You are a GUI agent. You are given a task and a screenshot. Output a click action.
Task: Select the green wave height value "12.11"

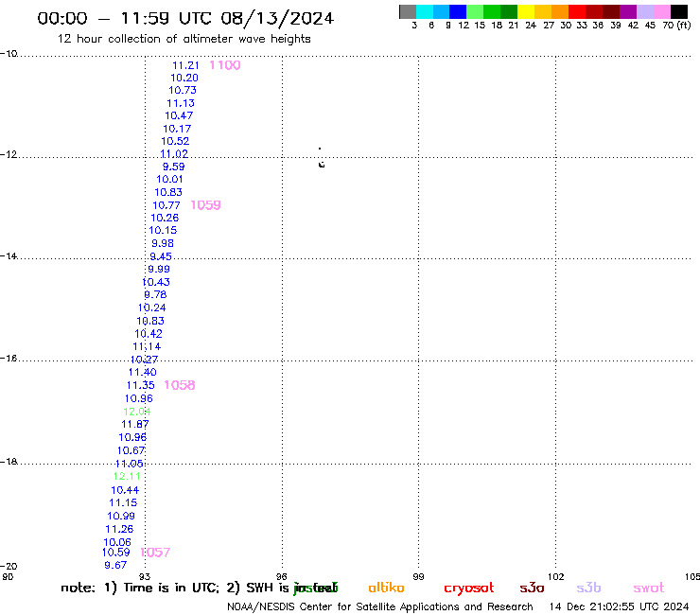coord(128,476)
